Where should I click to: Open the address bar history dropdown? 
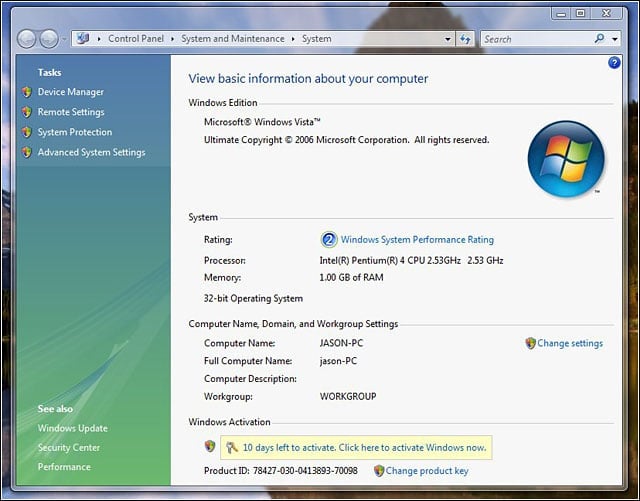pos(448,39)
